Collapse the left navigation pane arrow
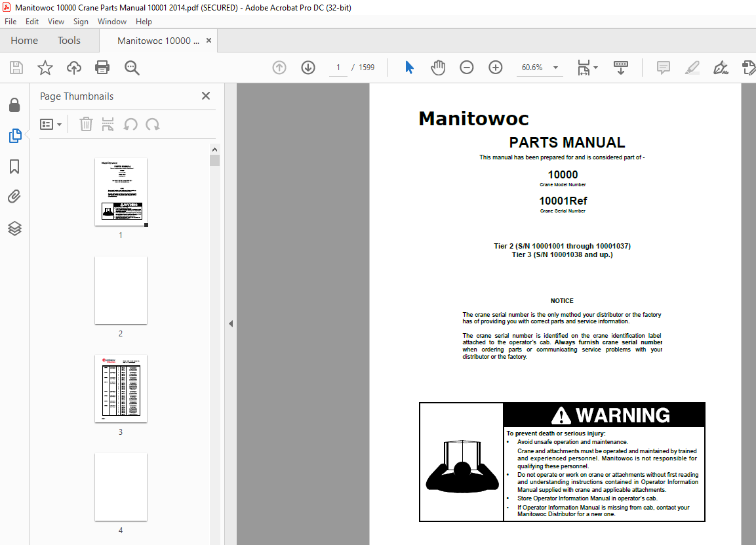 [x=231, y=323]
